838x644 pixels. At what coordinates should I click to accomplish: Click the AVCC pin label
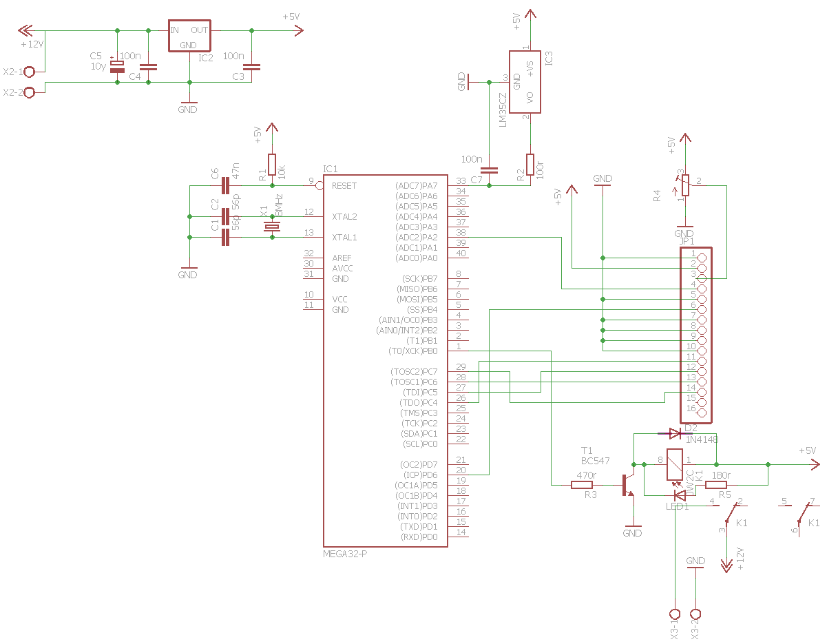coord(342,269)
